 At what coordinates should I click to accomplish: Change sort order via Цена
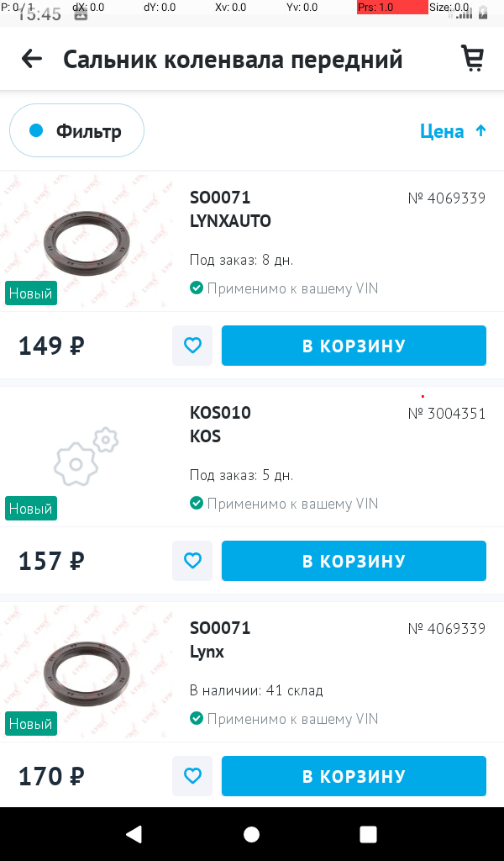pyautogui.click(x=442, y=131)
